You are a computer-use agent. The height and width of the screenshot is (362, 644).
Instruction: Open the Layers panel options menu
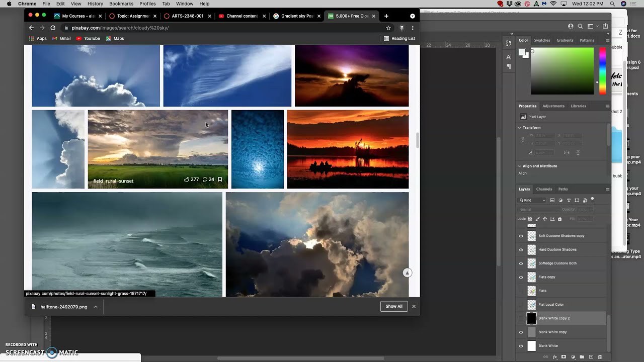point(607,189)
